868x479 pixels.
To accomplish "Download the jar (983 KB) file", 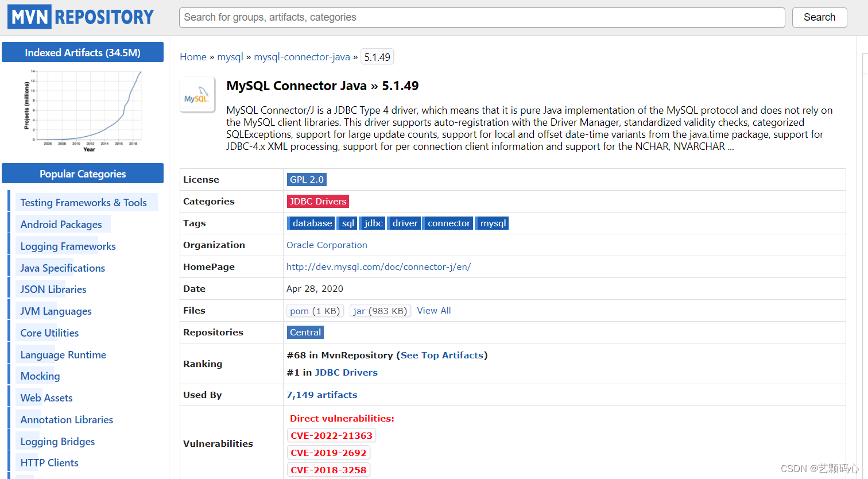I will (380, 311).
